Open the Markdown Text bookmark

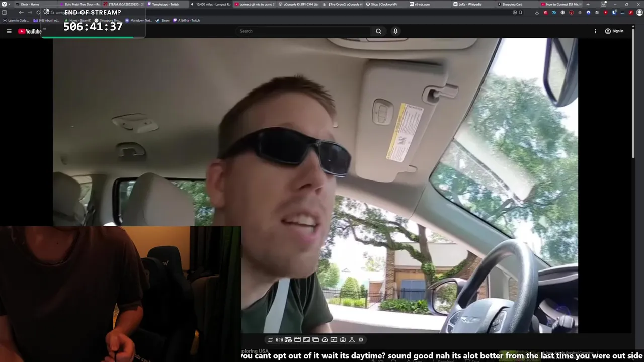click(139, 21)
